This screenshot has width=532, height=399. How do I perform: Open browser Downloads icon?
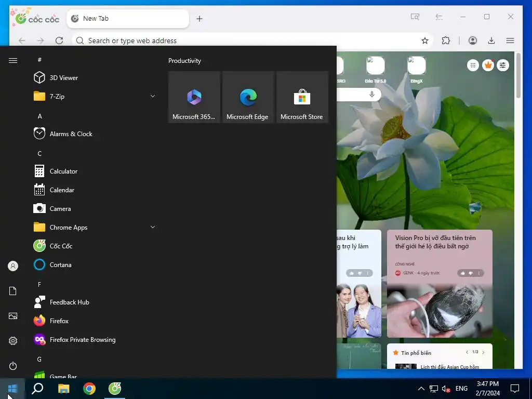coord(491,41)
